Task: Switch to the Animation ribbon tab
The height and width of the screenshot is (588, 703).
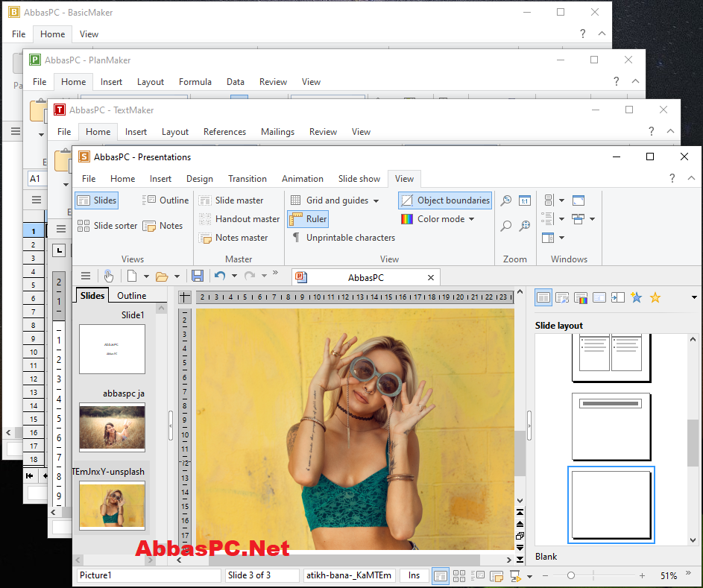Action: click(x=303, y=179)
